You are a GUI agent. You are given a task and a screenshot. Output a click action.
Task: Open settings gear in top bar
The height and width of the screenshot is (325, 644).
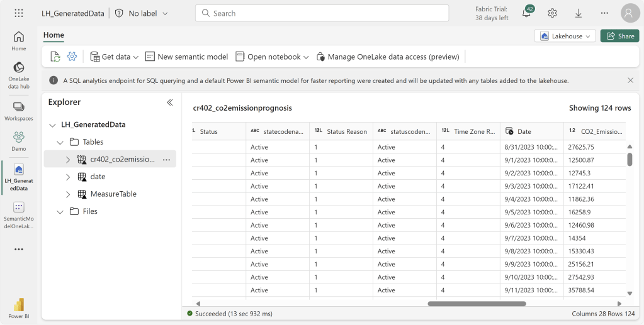pyautogui.click(x=552, y=13)
